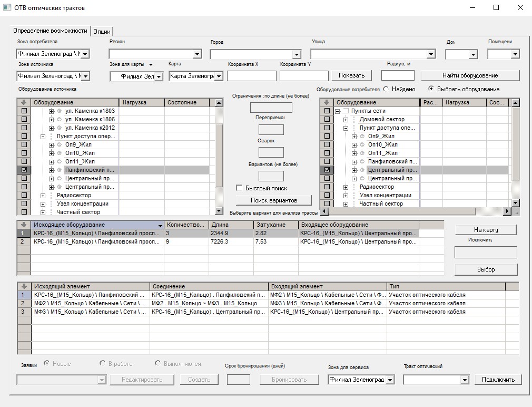
Task: Focus the Сварок limit input field
Action: [271, 152]
